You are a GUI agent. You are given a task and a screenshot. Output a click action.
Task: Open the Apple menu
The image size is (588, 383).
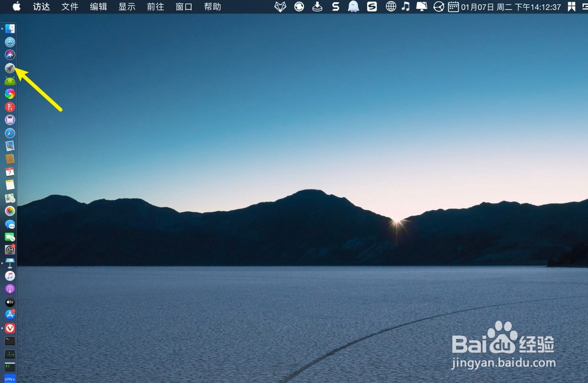pyautogui.click(x=16, y=6)
